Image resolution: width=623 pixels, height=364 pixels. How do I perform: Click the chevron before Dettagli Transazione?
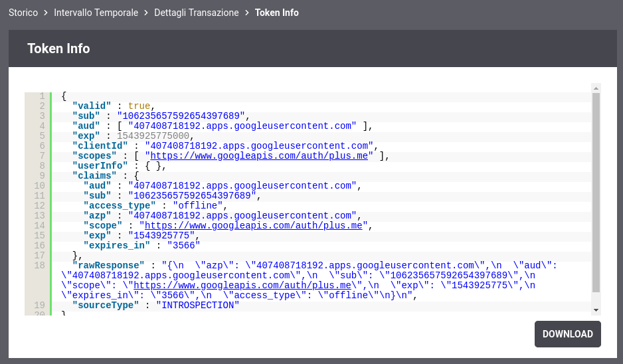click(x=146, y=13)
